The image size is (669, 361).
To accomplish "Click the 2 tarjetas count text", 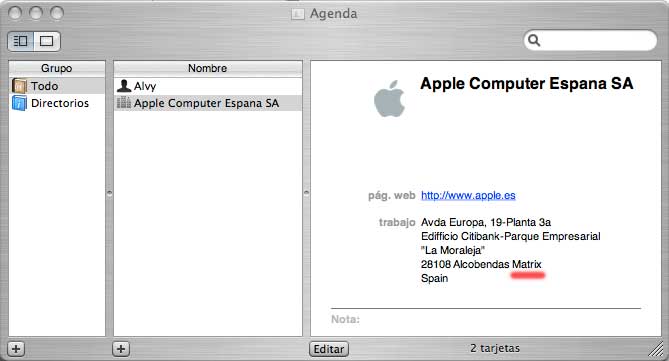I will [x=495, y=348].
